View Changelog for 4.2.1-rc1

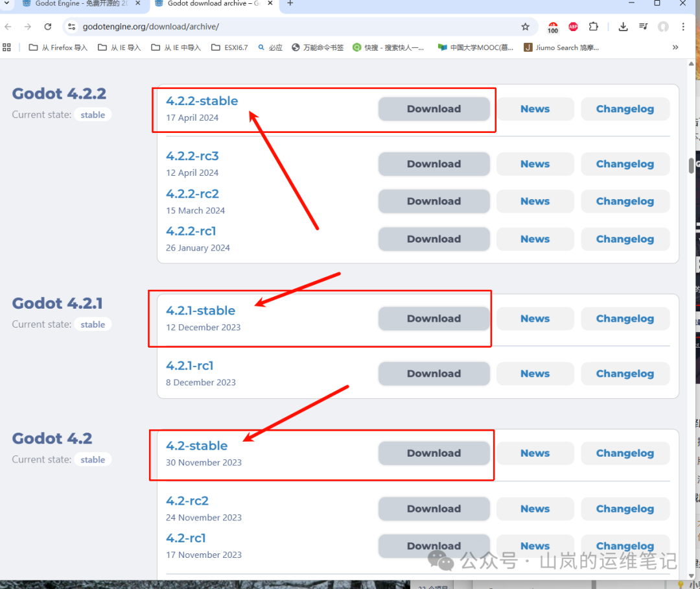point(625,374)
